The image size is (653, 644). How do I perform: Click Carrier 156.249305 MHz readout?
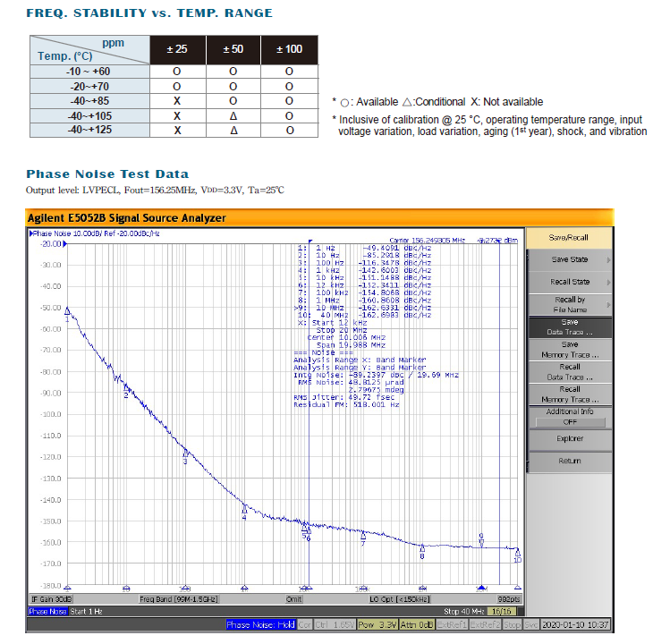click(427, 241)
